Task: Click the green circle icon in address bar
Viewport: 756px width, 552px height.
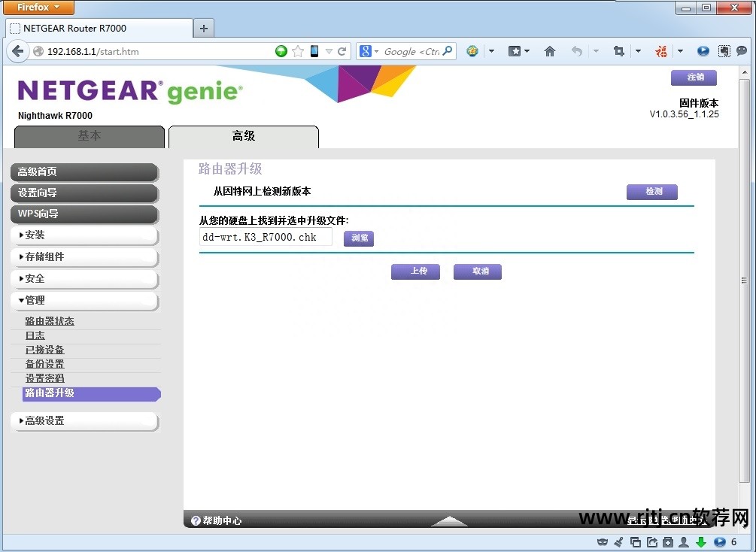Action: point(281,51)
